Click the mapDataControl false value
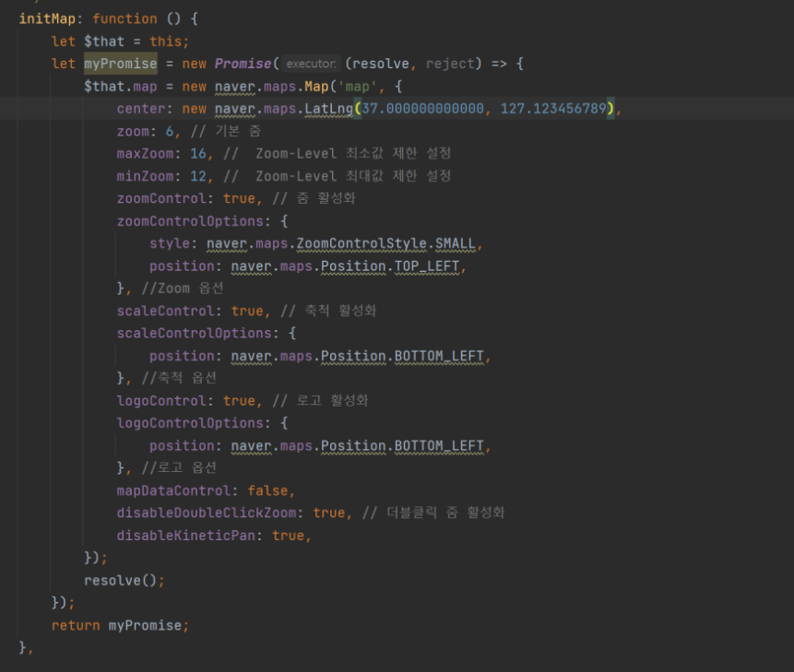 (267, 490)
